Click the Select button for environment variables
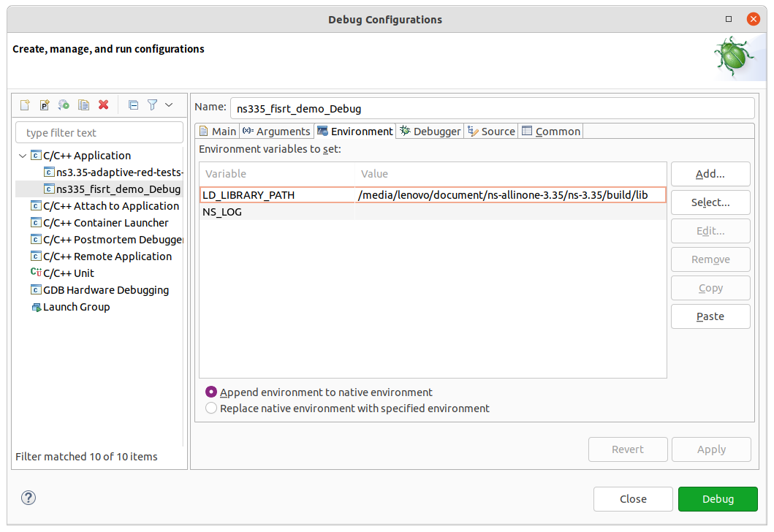This screenshot has width=774, height=532. 710,202
